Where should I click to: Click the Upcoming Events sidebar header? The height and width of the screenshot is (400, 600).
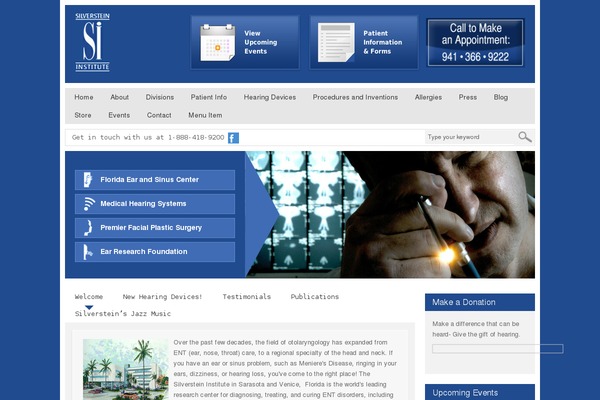pyautogui.click(x=480, y=392)
